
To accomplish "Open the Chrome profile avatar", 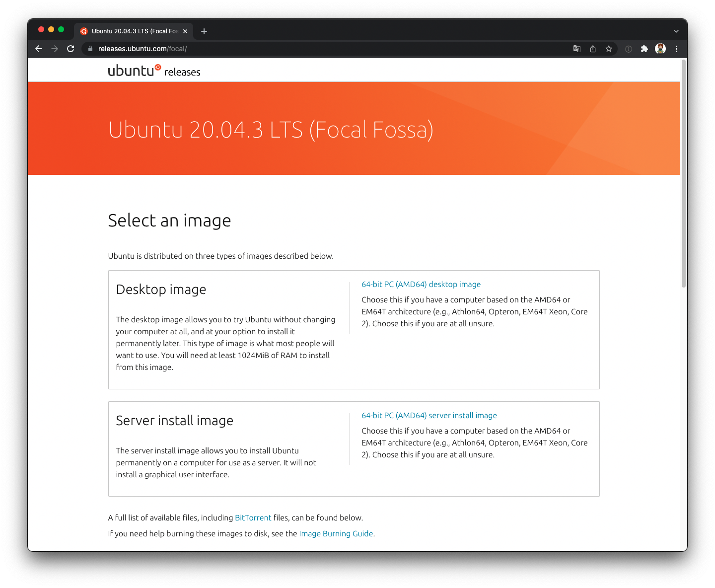I will pyautogui.click(x=660, y=49).
